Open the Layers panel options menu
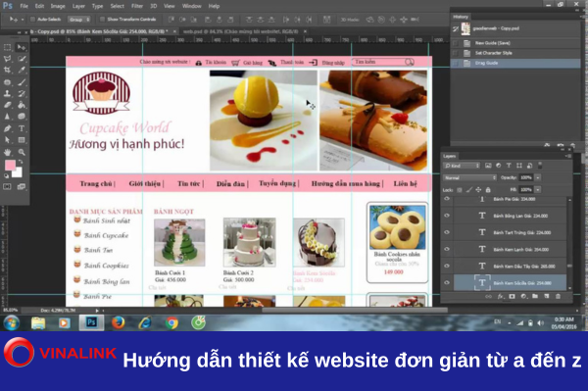The width and height of the screenshot is (588, 391). pos(568,156)
